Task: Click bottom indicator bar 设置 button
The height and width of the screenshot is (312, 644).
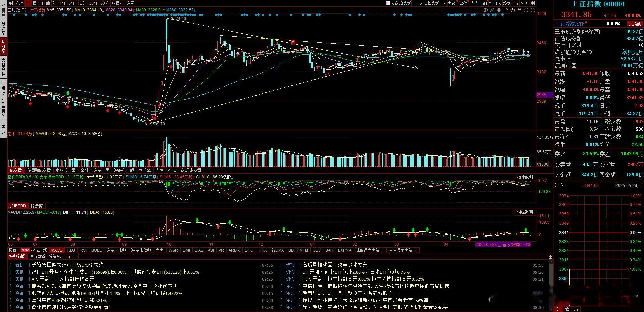Action: tap(13, 250)
